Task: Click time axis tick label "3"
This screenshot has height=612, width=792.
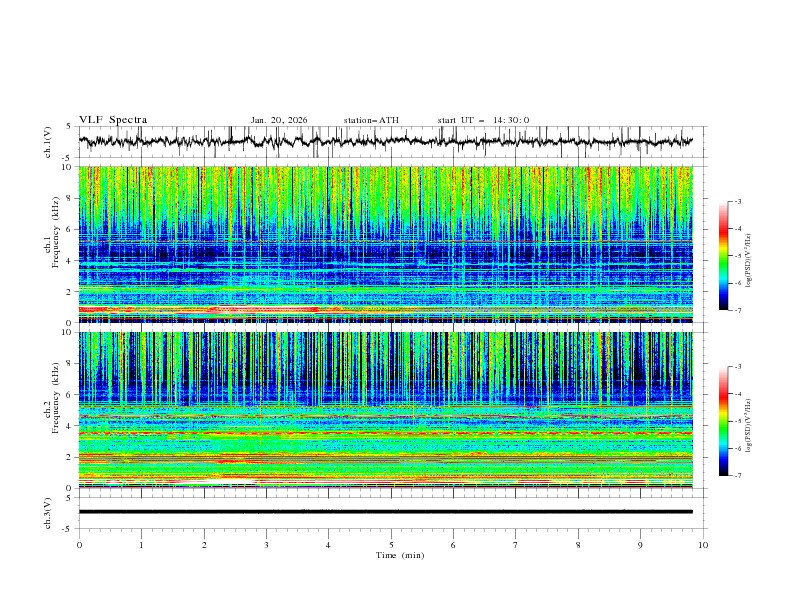Action: [266, 545]
